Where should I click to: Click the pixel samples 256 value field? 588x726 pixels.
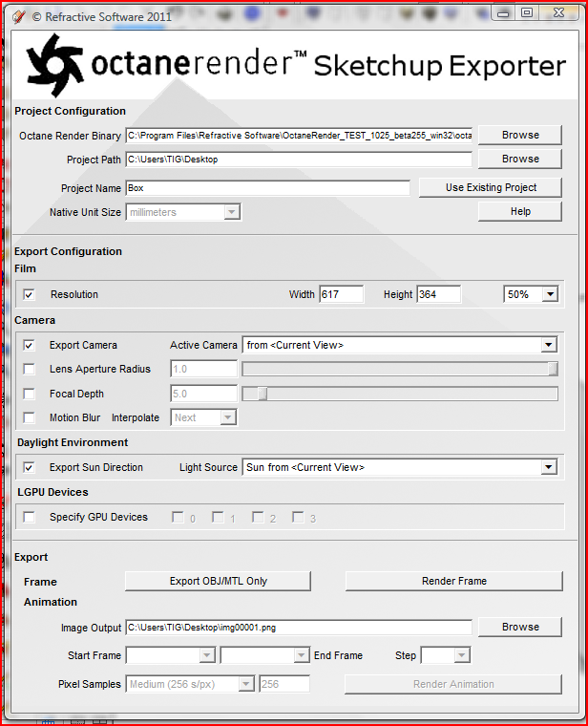click(284, 684)
